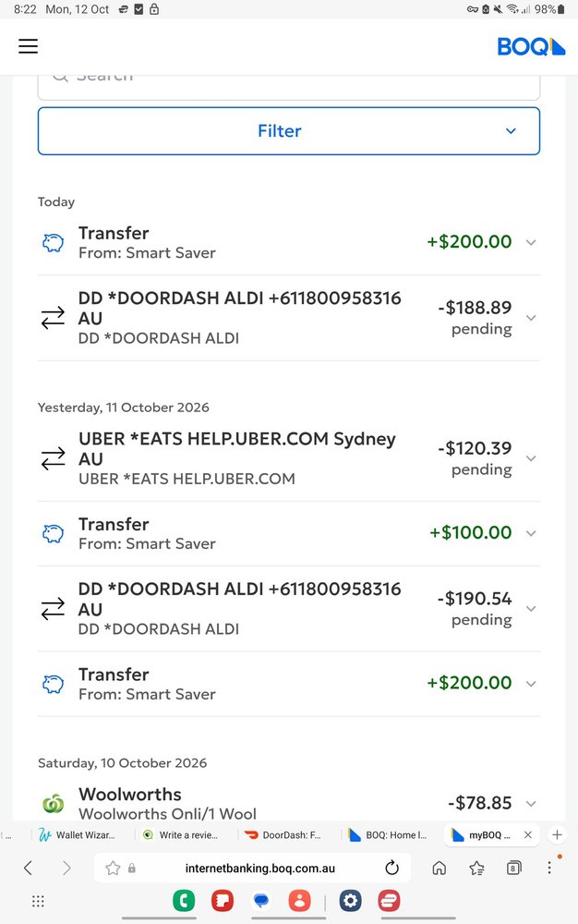The height and width of the screenshot is (924, 578).
Task: Open the Filter dropdown
Action: point(288,131)
